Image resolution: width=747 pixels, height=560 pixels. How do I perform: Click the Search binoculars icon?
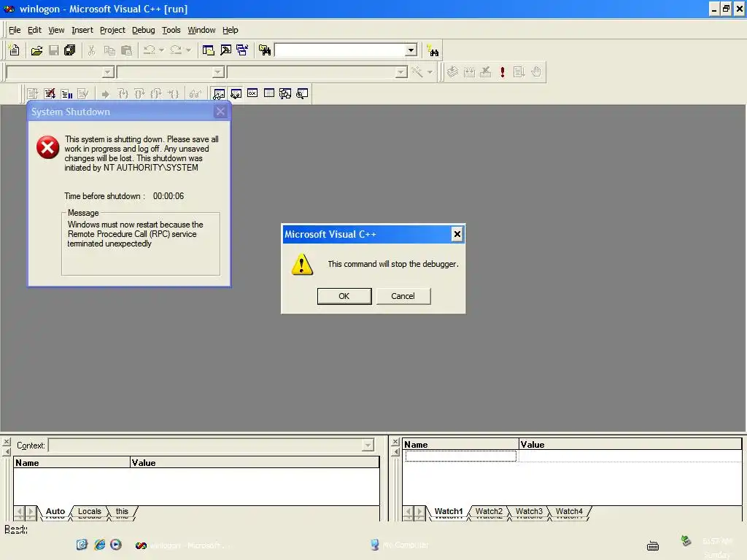(x=433, y=50)
